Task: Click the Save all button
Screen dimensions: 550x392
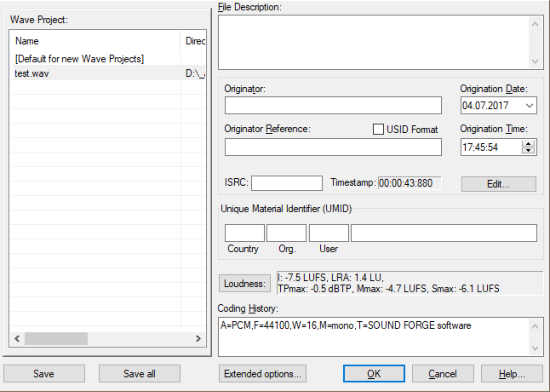Action: point(140,374)
